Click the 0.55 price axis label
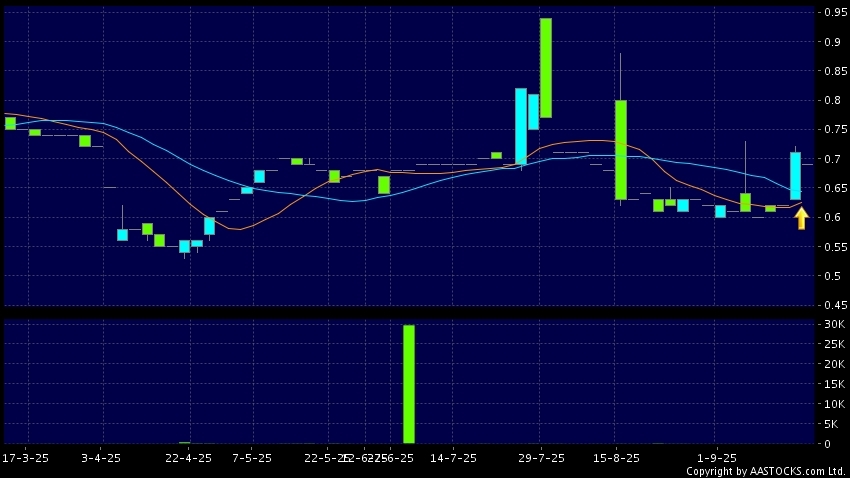Viewport: 850px width, 478px height. click(x=835, y=247)
